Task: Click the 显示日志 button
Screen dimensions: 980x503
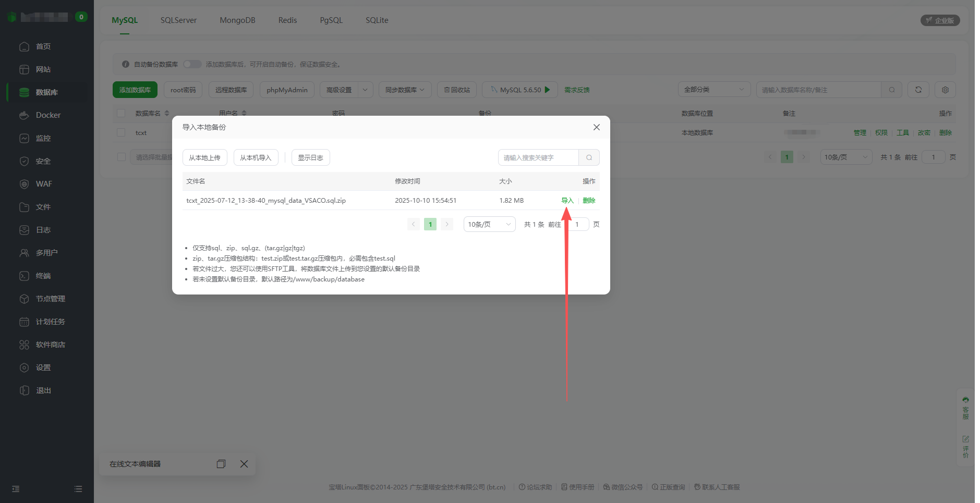Action: coord(310,157)
